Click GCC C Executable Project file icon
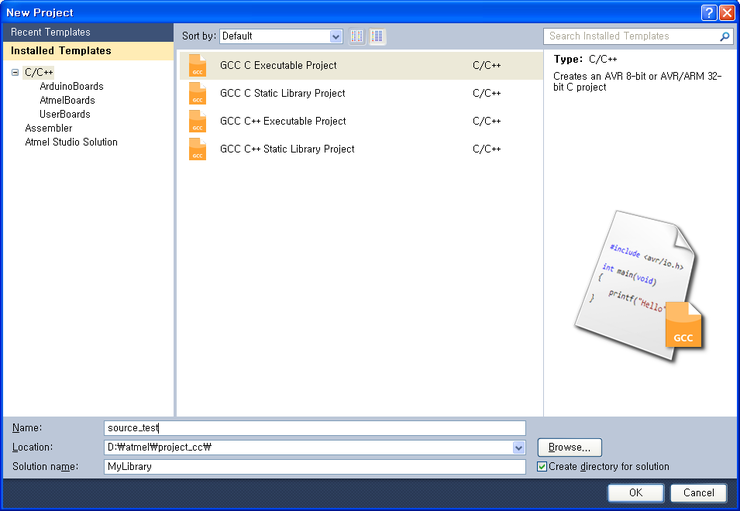This screenshot has width=740, height=511. tap(197, 66)
